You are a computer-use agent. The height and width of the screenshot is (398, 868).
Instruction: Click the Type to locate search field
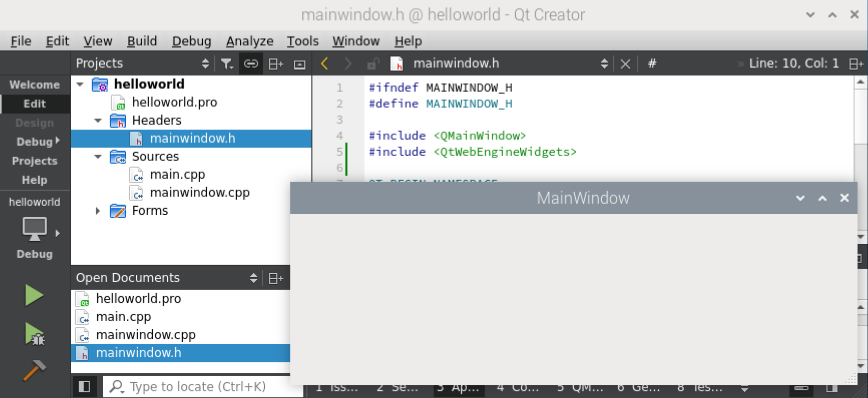point(203,387)
